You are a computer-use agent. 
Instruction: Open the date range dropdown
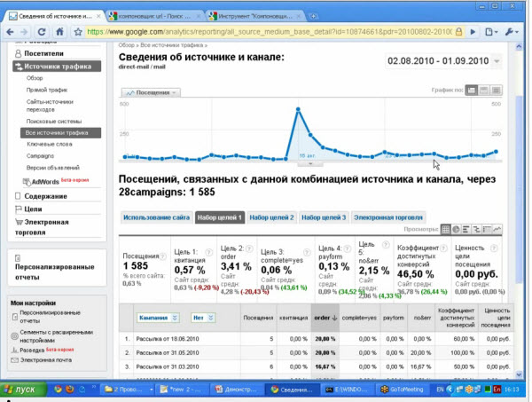click(497, 60)
